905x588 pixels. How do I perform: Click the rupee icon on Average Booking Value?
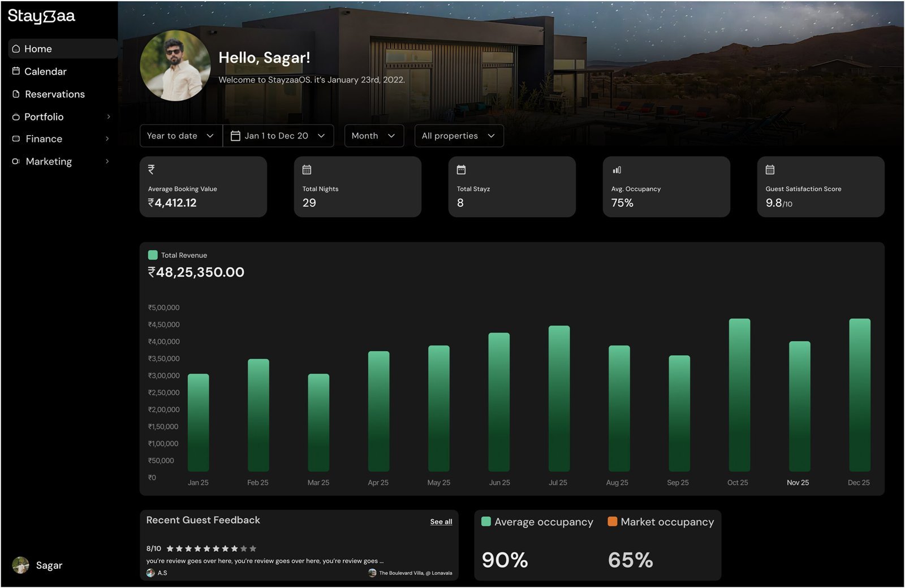pyautogui.click(x=151, y=169)
